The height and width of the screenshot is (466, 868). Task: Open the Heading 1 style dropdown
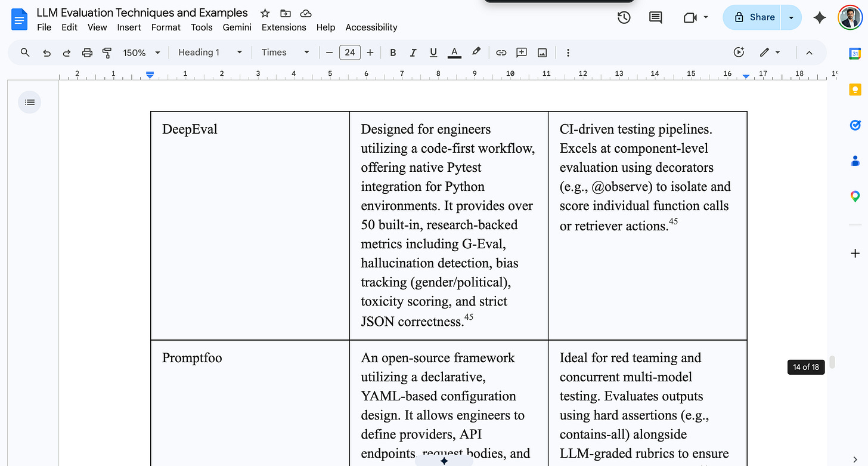tap(210, 53)
